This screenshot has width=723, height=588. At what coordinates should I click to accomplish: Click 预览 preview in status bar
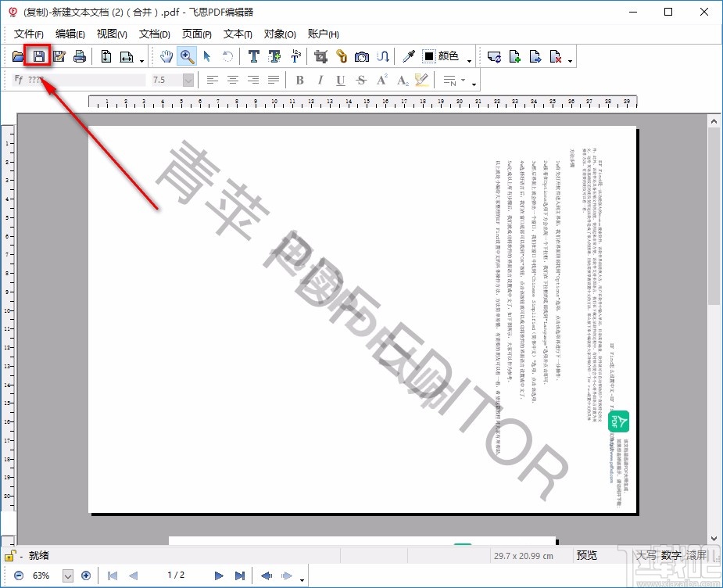587,555
